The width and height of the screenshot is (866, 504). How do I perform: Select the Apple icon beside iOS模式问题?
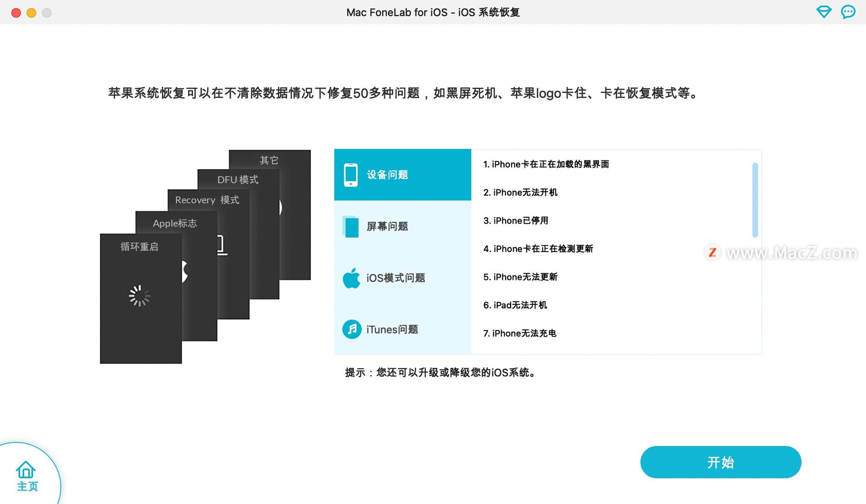[x=351, y=278]
